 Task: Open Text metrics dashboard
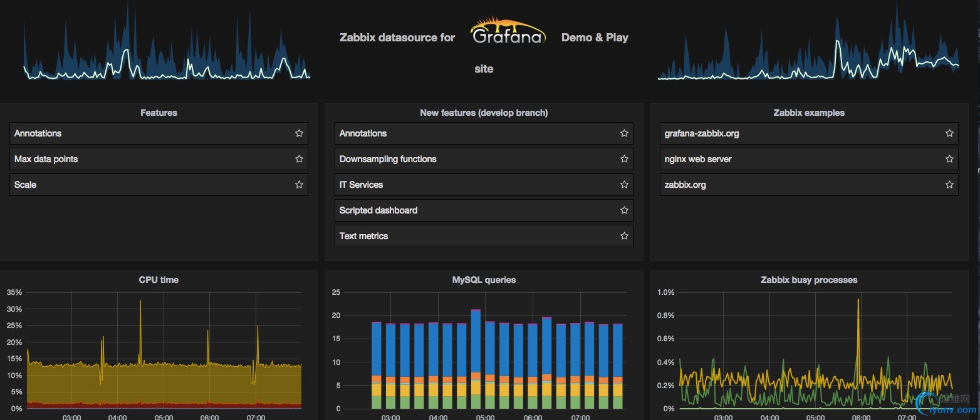coord(484,236)
